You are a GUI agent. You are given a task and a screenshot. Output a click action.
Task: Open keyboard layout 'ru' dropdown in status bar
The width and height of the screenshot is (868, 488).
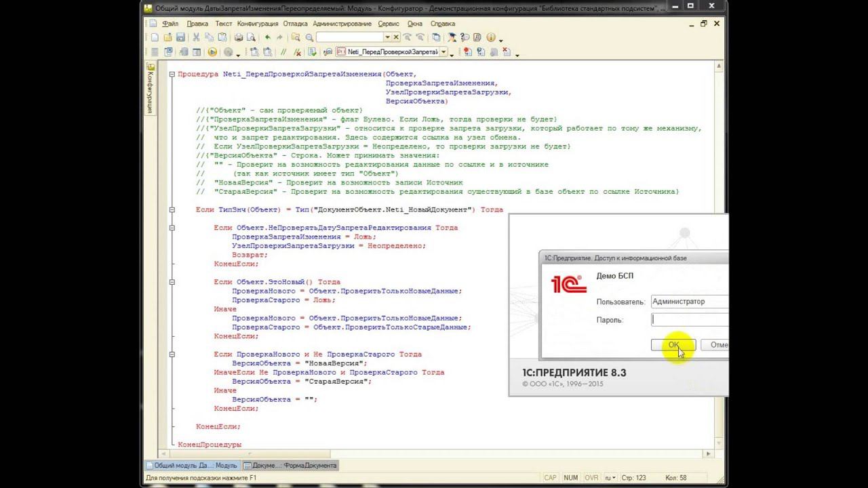coord(612,478)
